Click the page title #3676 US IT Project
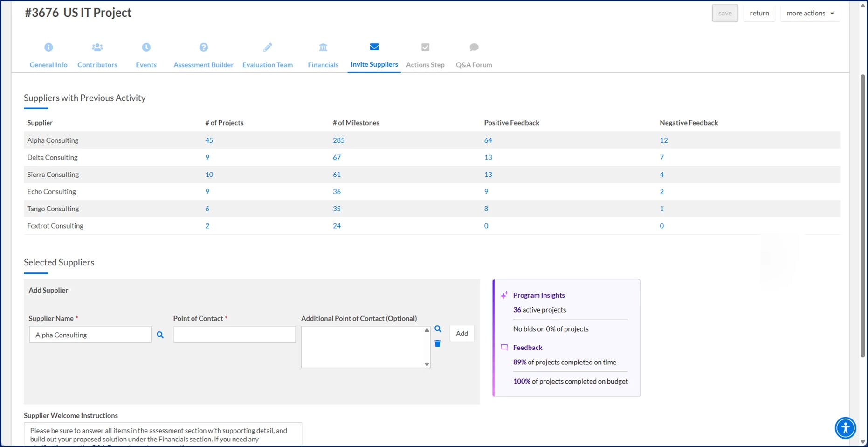 [x=78, y=13]
